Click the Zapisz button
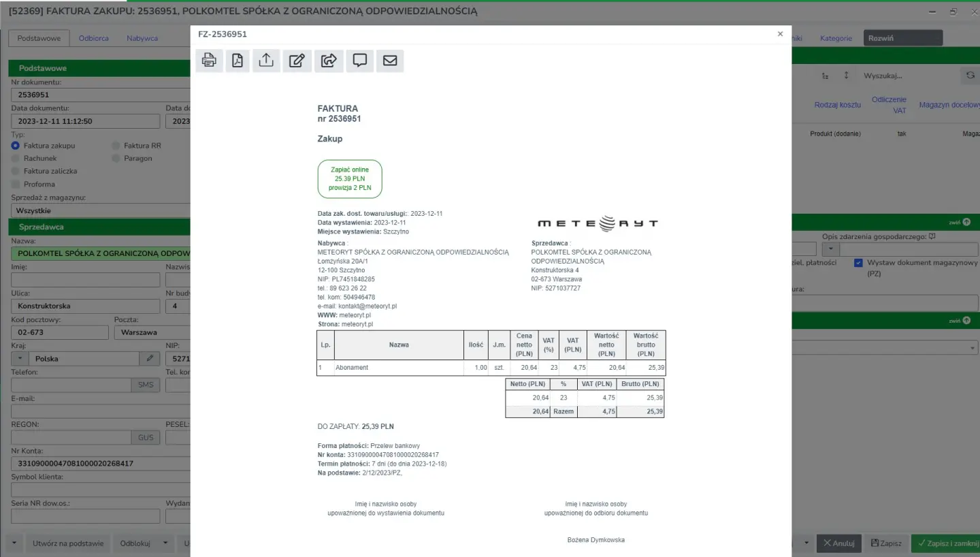Viewport: 980px width, 557px height. coord(886,543)
